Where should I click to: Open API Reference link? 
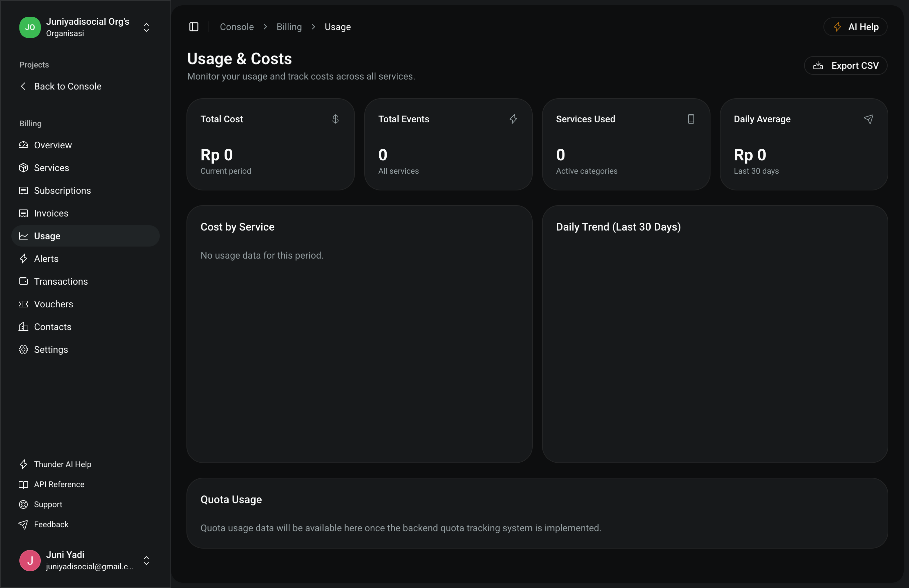tap(86, 484)
